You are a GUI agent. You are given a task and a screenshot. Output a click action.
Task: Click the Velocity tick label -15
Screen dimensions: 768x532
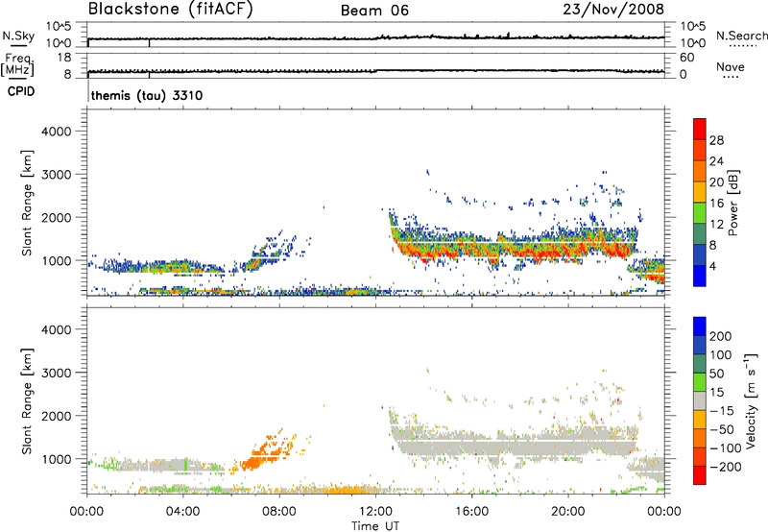coord(722,410)
